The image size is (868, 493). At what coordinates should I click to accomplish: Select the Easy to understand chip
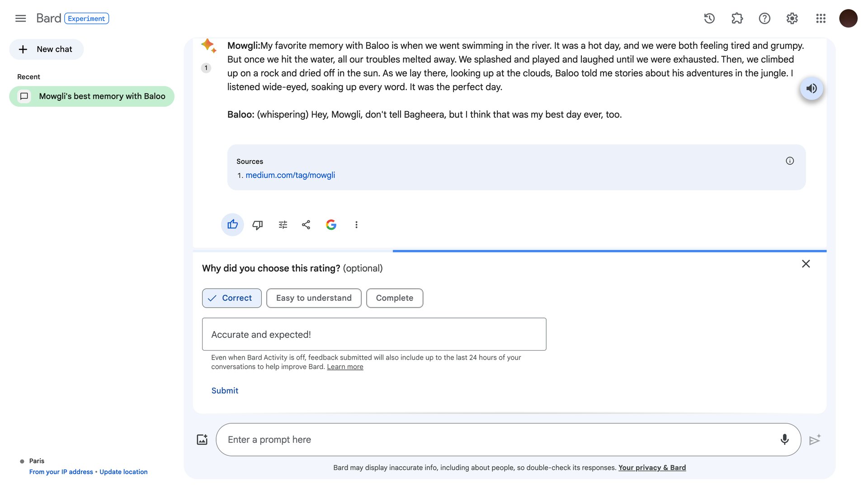(314, 298)
